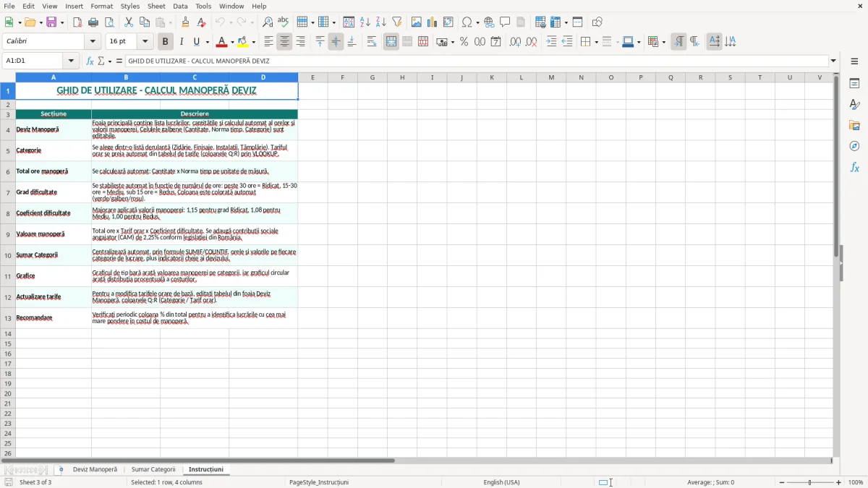
Task: Click Sheet 3 of 3 status text
Action: [x=35, y=482]
